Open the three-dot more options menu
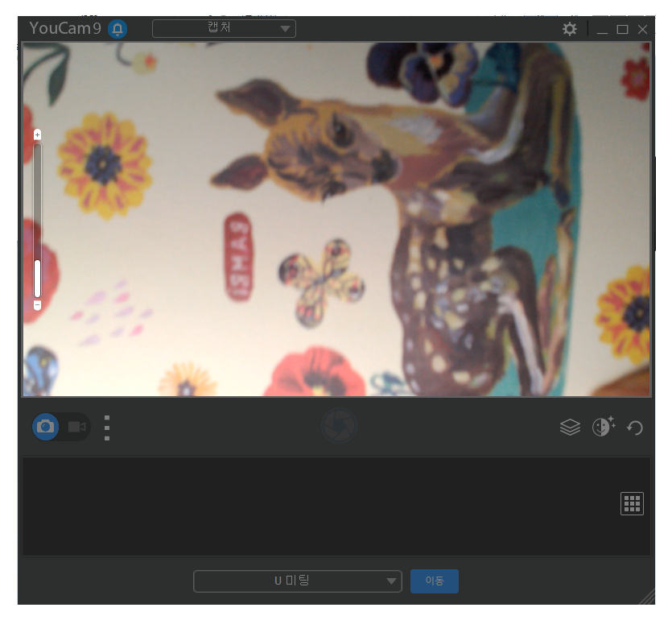 point(107,428)
